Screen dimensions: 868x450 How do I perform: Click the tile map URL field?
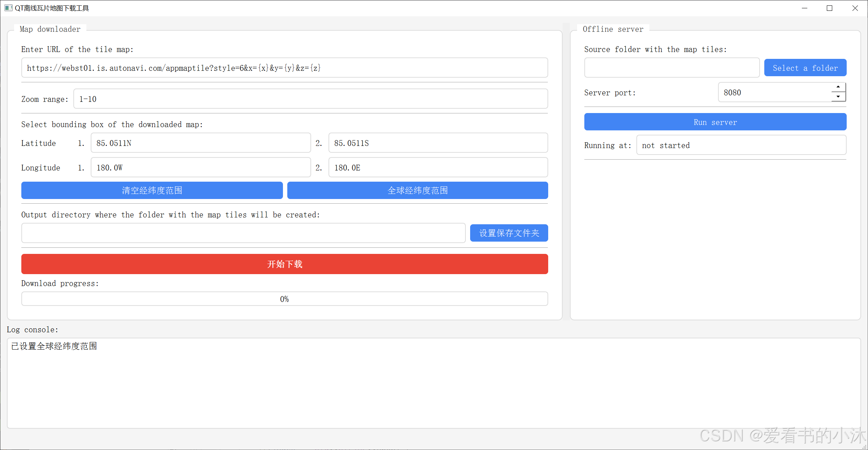(x=284, y=68)
